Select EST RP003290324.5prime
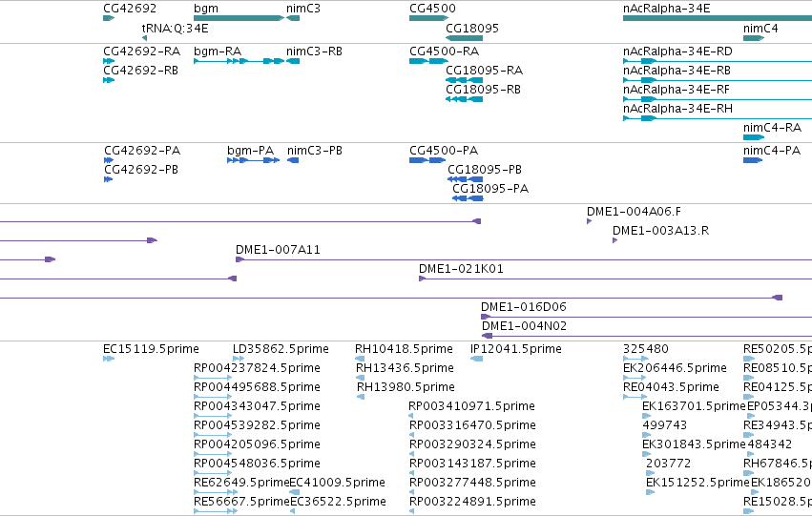The width and height of the screenshot is (812, 516). click(x=472, y=444)
